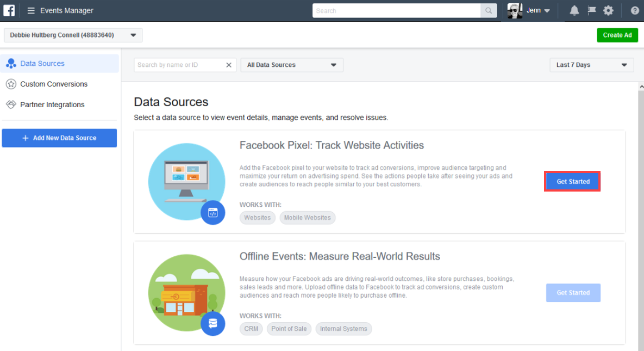
Task: Focus the top Search input field
Action: (396, 11)
